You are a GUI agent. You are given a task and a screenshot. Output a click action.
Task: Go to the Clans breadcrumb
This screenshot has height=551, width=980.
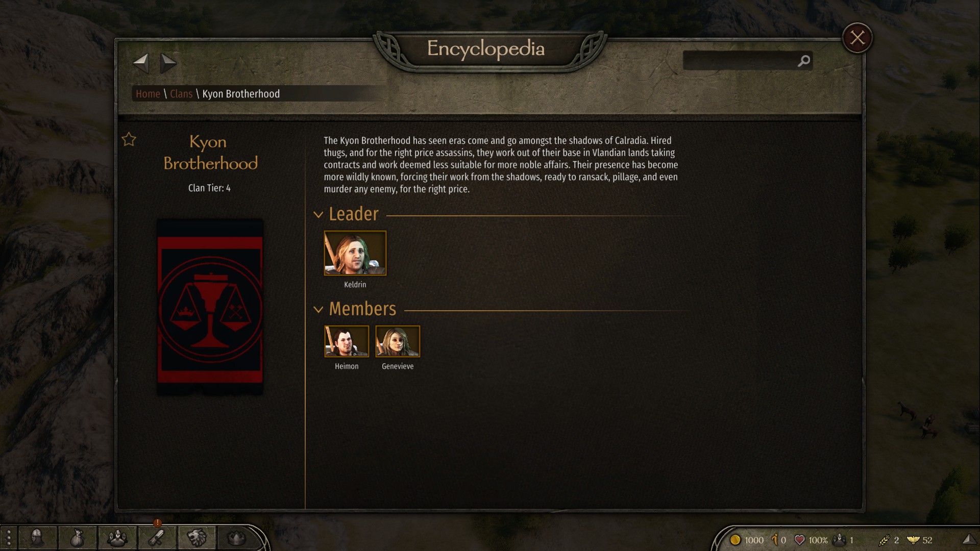[x=181, y=94]
